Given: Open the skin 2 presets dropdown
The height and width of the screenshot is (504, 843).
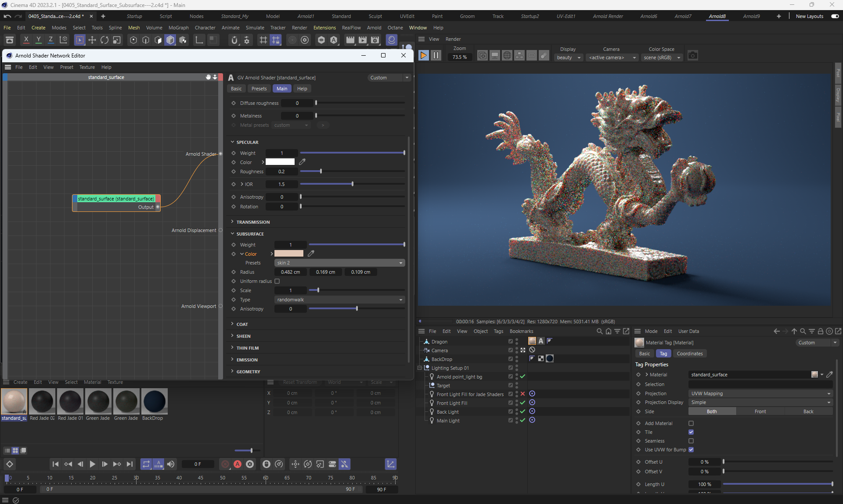Looking at the screenshot, I should click(x=339, y=263).
